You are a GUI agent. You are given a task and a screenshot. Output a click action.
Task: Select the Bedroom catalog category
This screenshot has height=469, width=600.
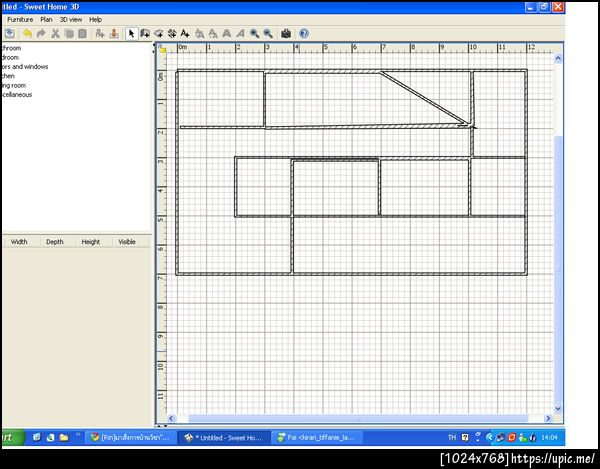click(x=10, y=57)
